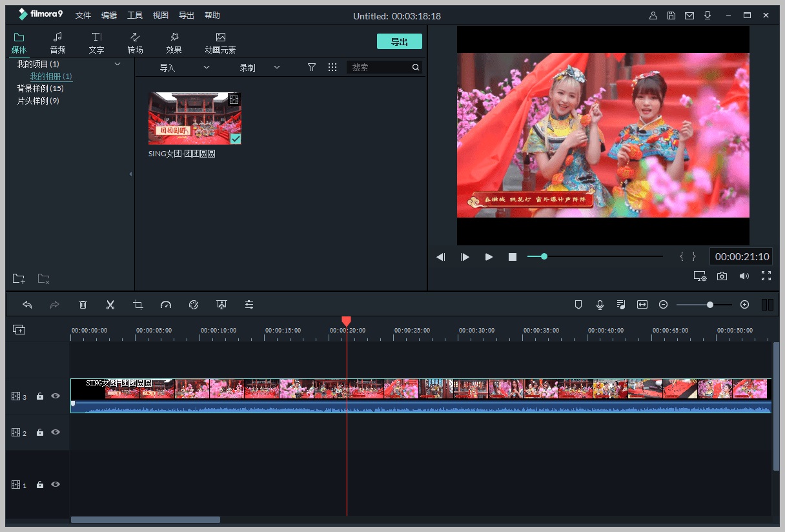Toggle lock on track 2

[x=40, y=433]
